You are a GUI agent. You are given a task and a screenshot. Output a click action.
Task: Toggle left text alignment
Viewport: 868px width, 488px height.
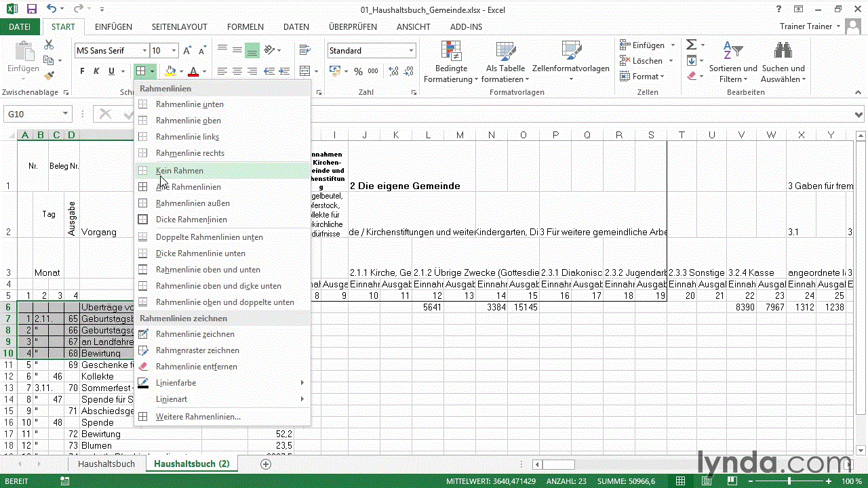(x=222, y=71)
